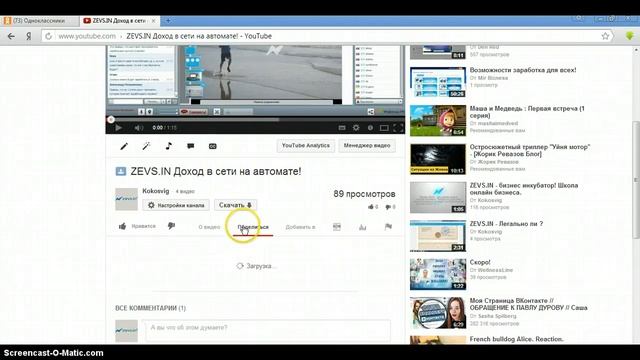Mute the video volume icon
The image size is (640, 360).
pyautogui.click(x=138, y=128)
